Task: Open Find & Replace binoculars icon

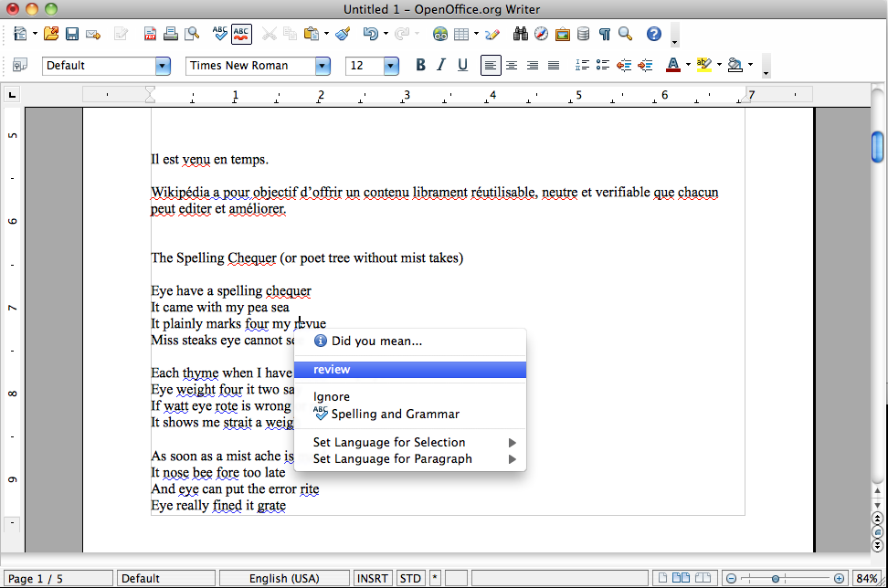Action: [521, 35]
